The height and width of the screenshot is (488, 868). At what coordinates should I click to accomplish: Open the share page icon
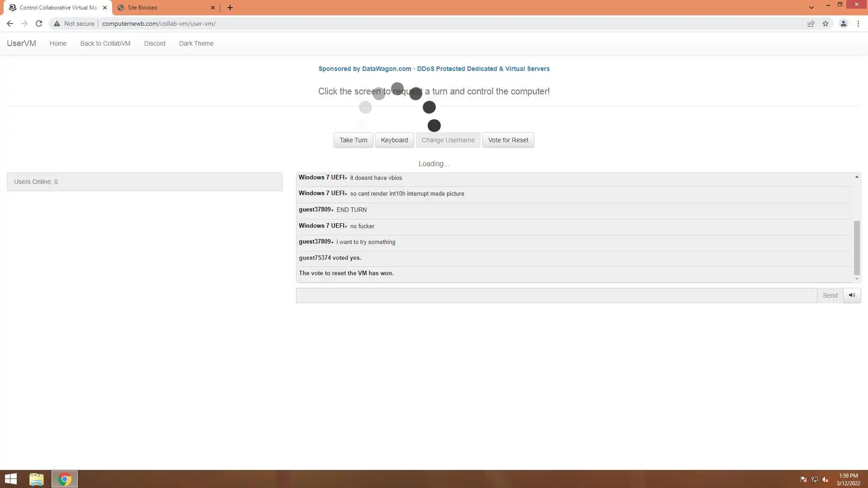point(811,23)
